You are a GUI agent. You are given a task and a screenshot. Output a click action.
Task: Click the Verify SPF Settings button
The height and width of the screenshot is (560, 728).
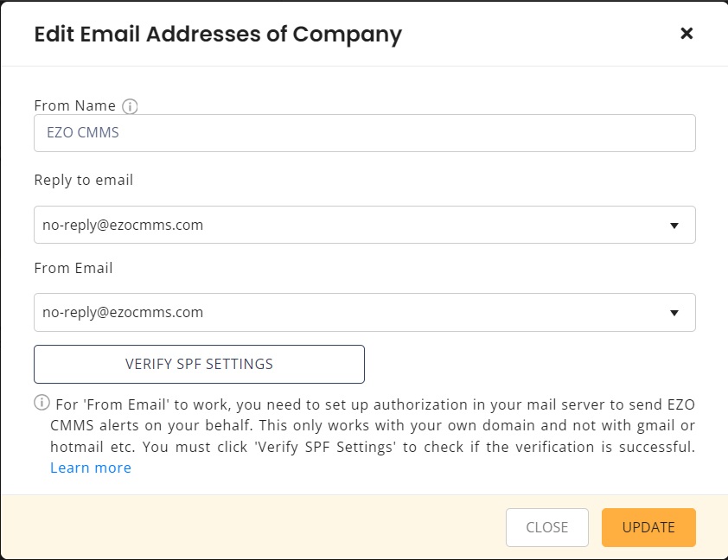coord(199,364)
